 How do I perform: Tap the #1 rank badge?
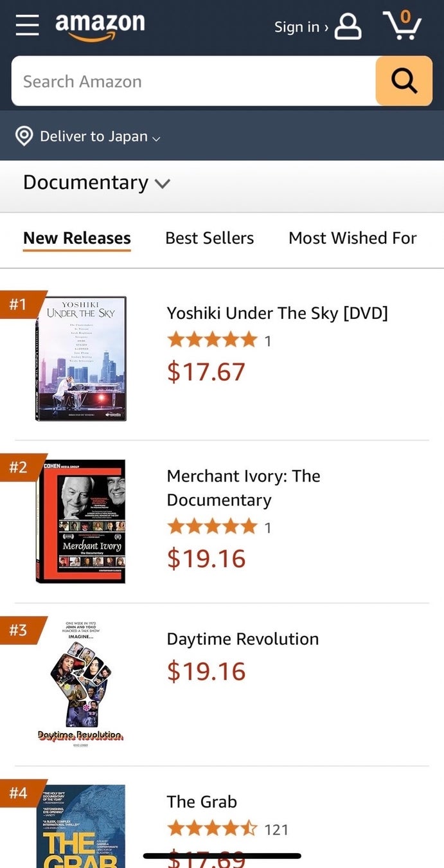(x=19, y=303)
